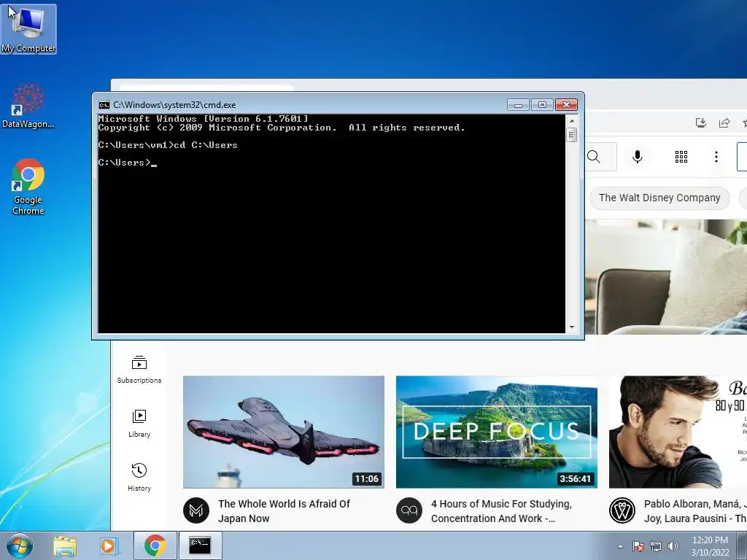Click the living room banner image on YouTube
This screenshot has width=747, height=560.
pos(666,277)
